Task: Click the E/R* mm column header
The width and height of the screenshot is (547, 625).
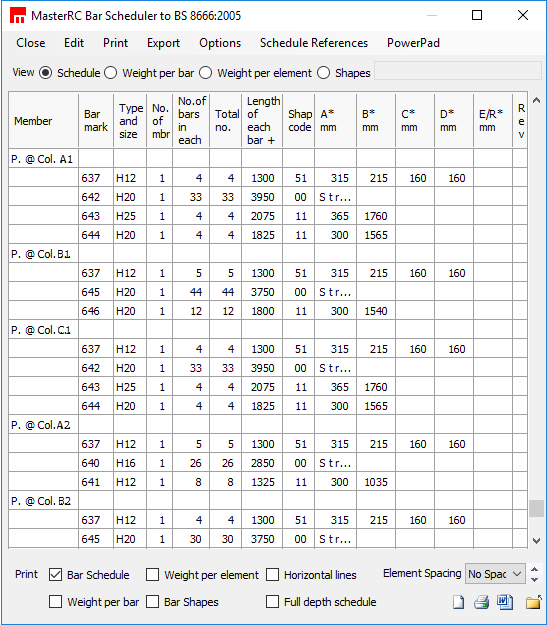Action: [493, 121]
